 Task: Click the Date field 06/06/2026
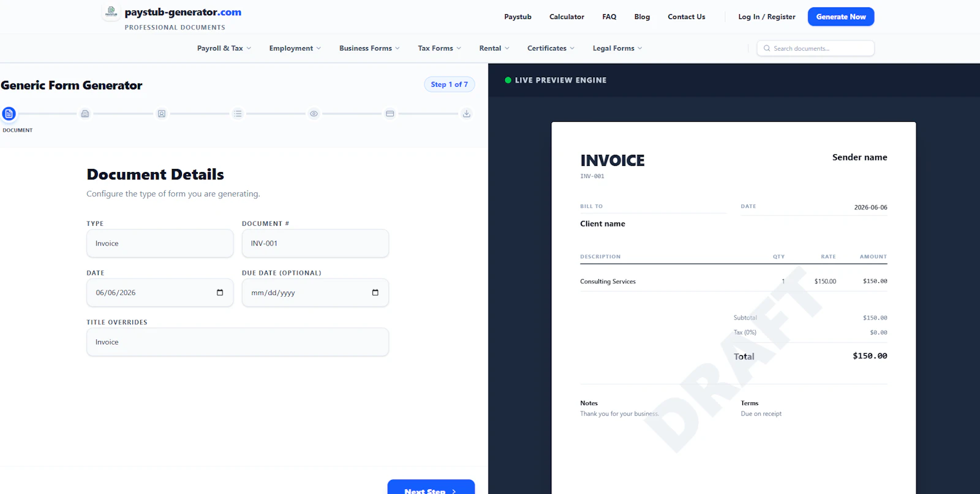160,293
